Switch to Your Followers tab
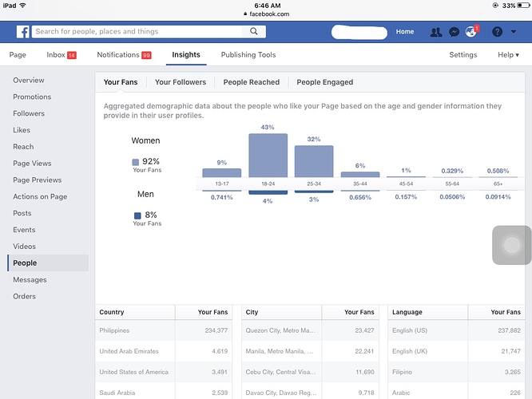 click(181, 82)
